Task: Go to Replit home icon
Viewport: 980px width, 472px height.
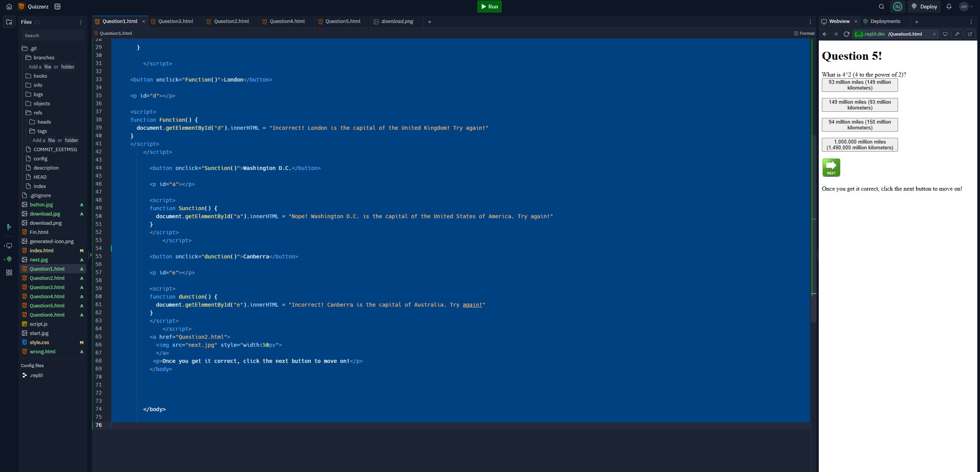Action: [9, 7]
